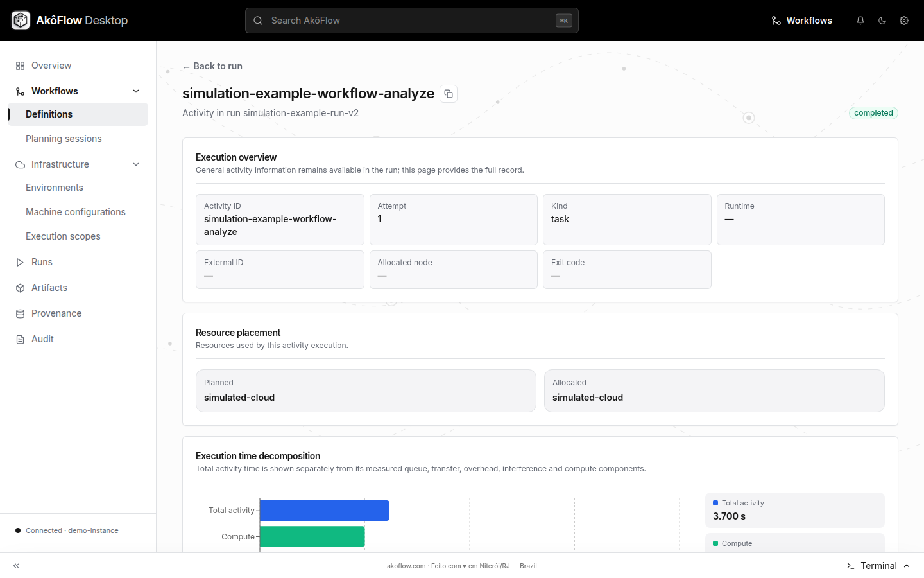Click the Overview grid icon
Screen dimensions: 924x578
[20, 66]
